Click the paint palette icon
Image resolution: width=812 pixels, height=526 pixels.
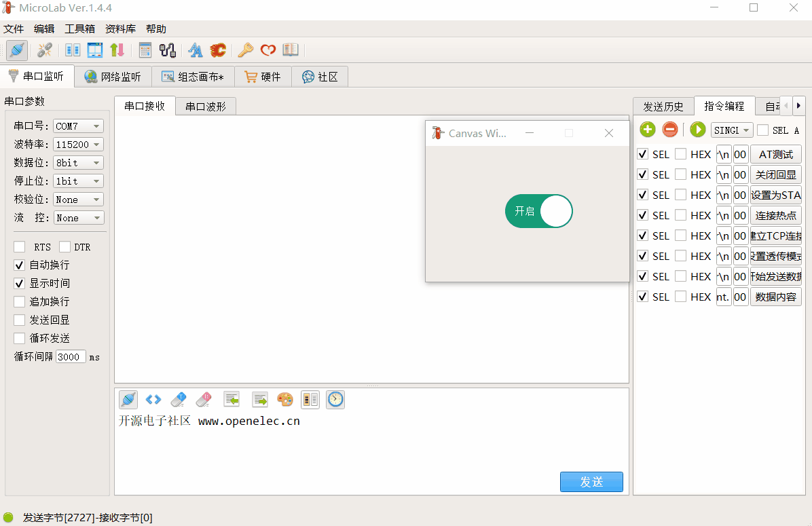[285, 400]
